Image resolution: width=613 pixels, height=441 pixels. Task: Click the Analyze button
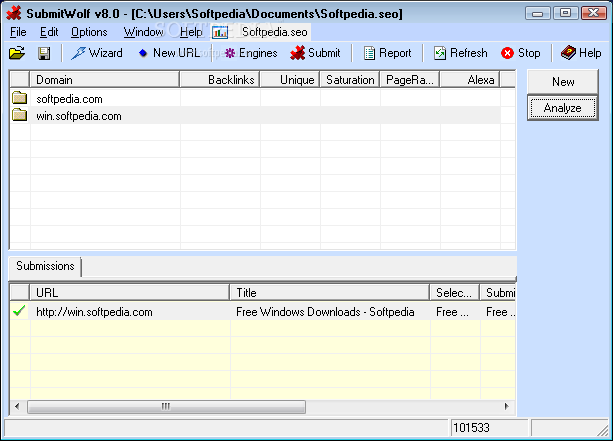(563, 108)
